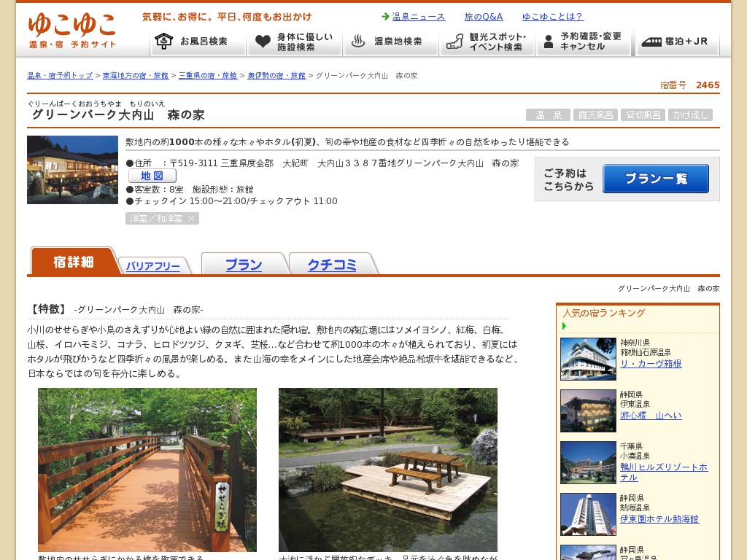
Task: Click the pond deck photo
Action: [x=388, y=470]
